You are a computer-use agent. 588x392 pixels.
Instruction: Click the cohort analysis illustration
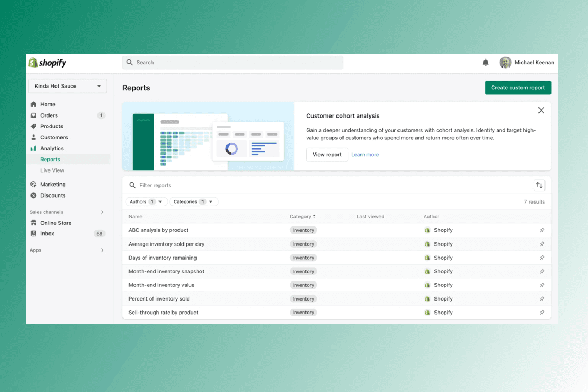(208, 137)
